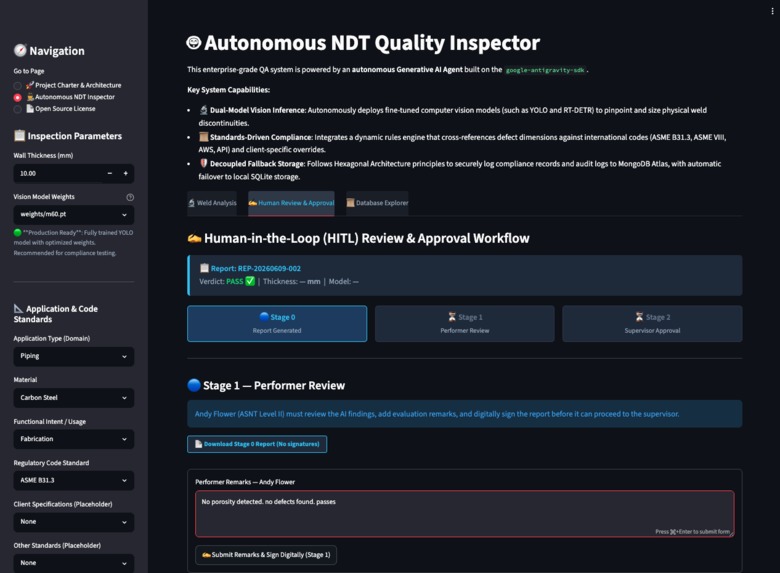Click the ruler icon by Application & Code Standards

pyautogui.click(x=18, y=308)
